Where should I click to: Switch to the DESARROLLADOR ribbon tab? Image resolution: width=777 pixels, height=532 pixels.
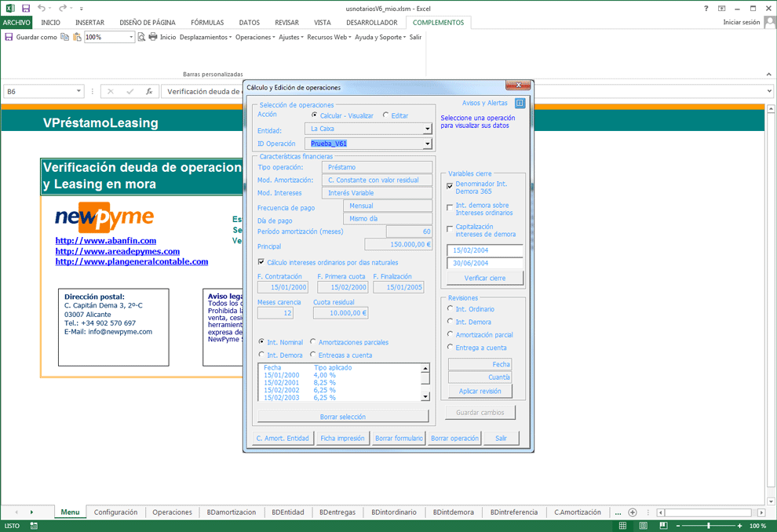[x=372, y=23]
